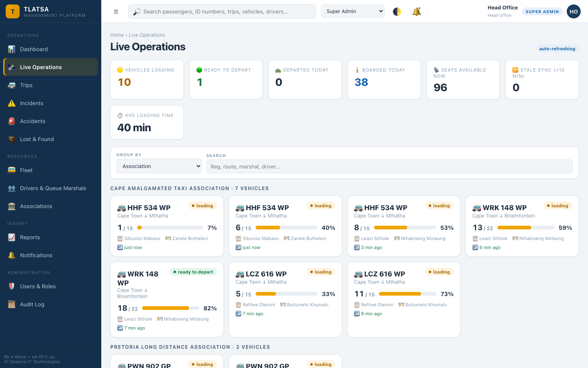
Task: Click the Lost & Found luggage icon
Action: point(12,139)
